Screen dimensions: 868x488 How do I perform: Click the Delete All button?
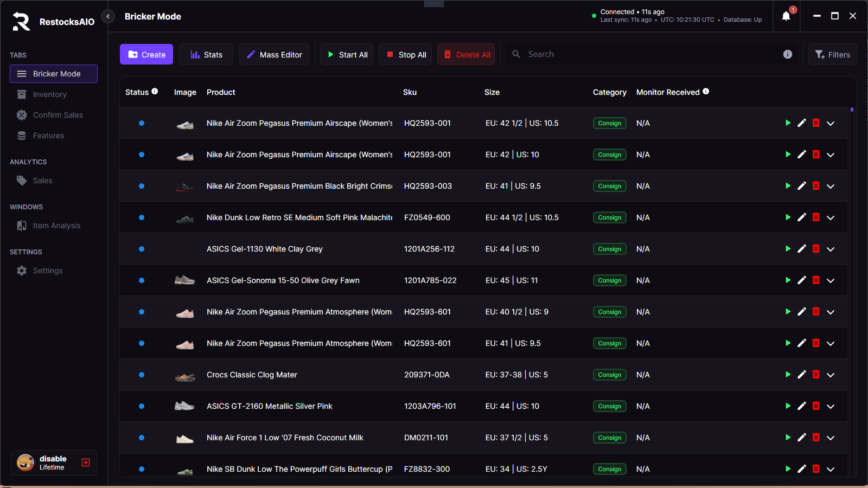point(466,54)
